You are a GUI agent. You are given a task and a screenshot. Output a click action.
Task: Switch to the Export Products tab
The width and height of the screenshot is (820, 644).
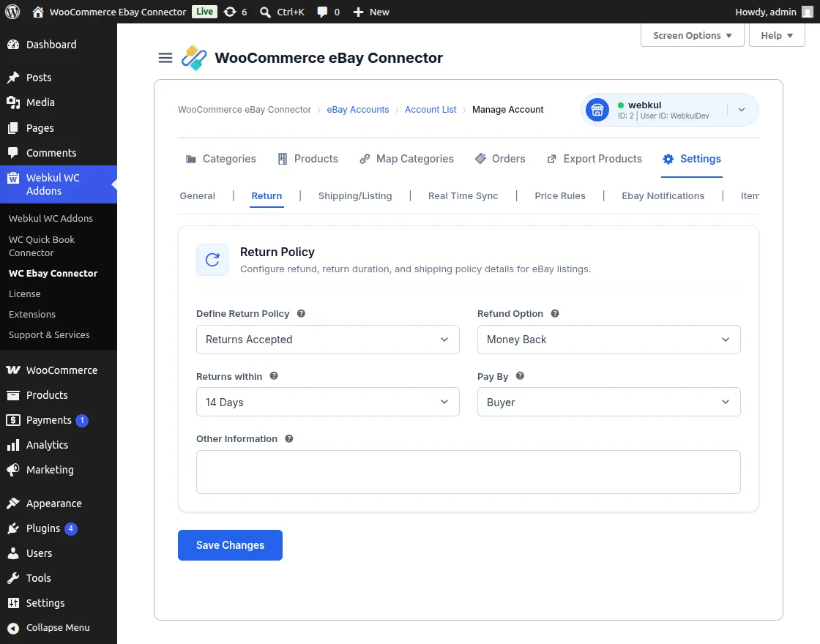coord(594,159)
